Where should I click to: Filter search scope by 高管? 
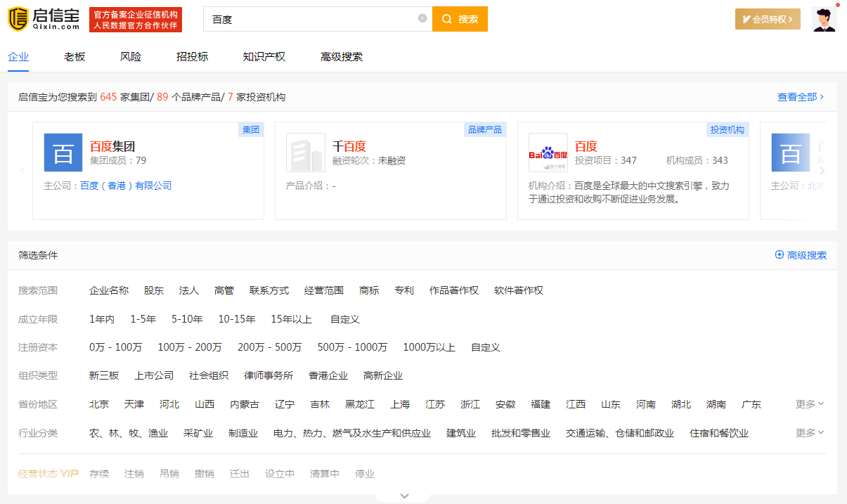tap(224, 290)
